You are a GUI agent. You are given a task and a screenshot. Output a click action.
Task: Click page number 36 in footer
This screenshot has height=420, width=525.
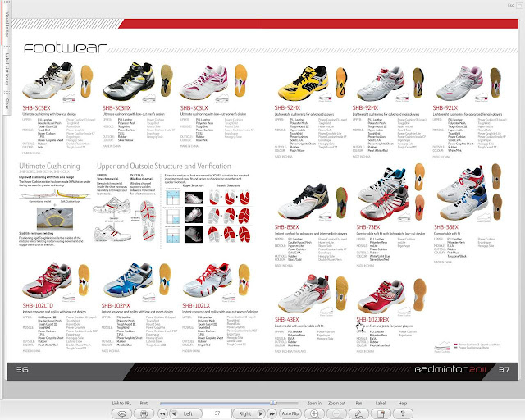22,370
